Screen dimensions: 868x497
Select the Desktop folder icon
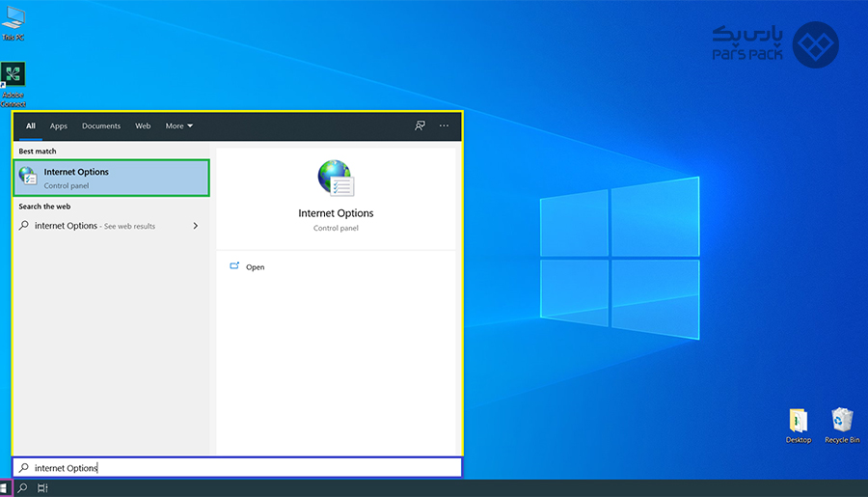tap(799, 426)
